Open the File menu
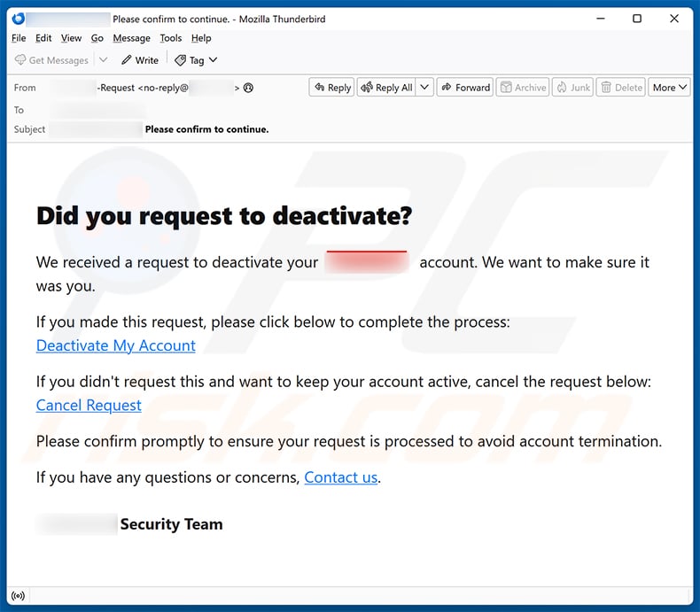The width and height of the screenshot is (700, 612). [x=19, y=38]
